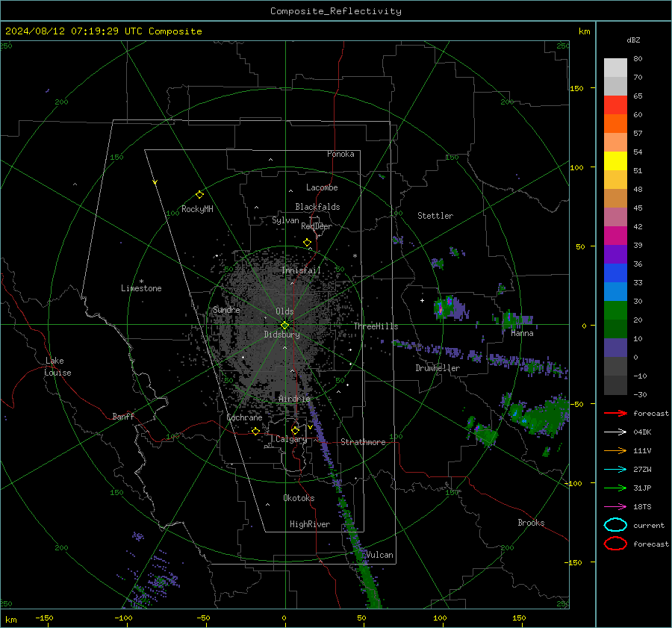The height and width of the screenshot is (628, 672).
Task: Click the yellow diamond marker near RockyMH
Action: pos(199,195)
